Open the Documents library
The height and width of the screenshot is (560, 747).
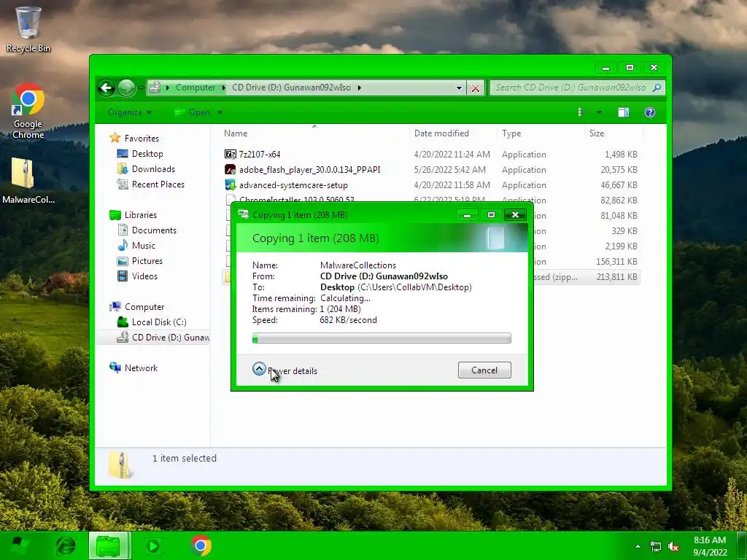tap(154, 230)
